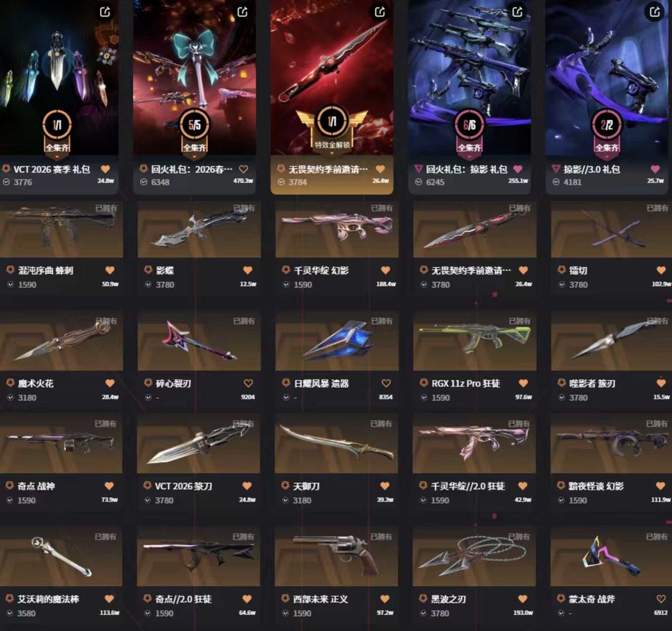Click share icon on 掠影//3.0 礼包 card
This screenshot has height=631, width=672.
[x=655, y=12]
